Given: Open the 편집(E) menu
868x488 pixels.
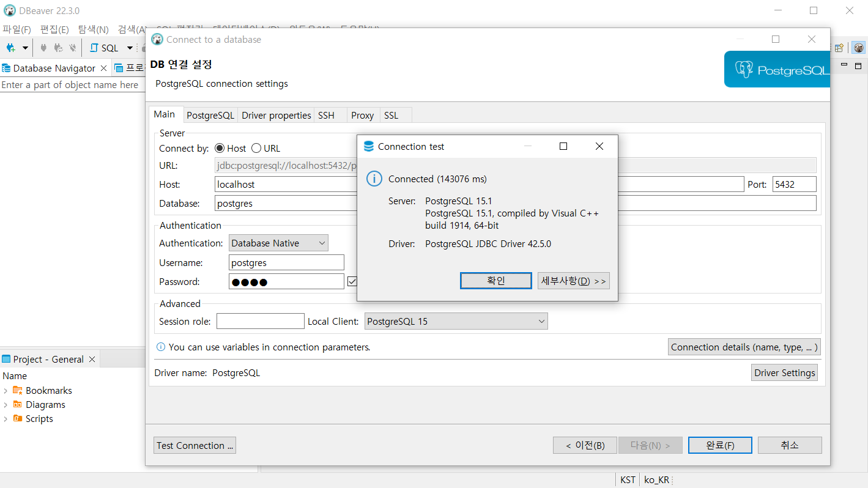Looking at the screenshot, I should 54,29.
